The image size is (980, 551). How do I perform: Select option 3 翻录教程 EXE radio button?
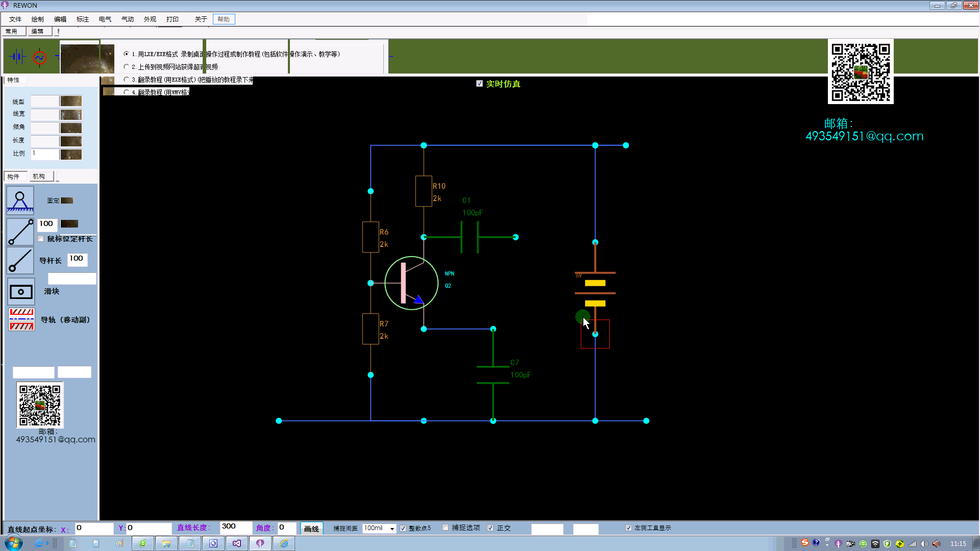126,79
